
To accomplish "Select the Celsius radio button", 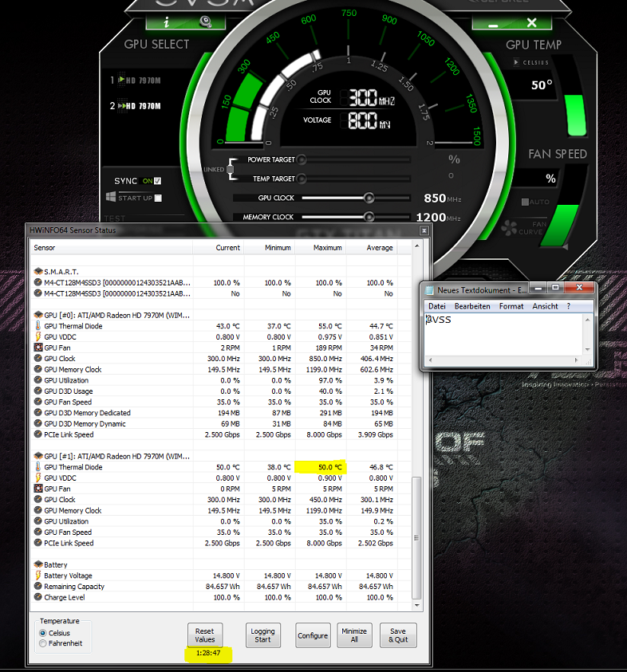I will pos(43,633).
